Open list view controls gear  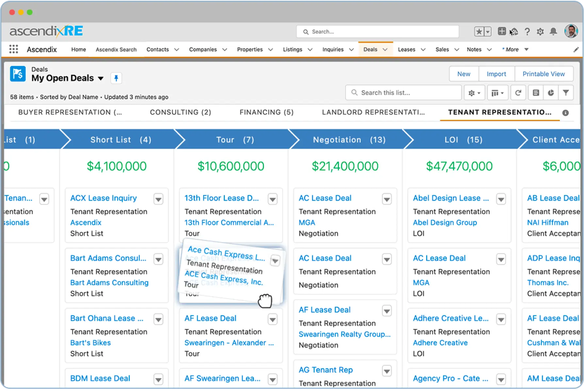tap(474, 93)
